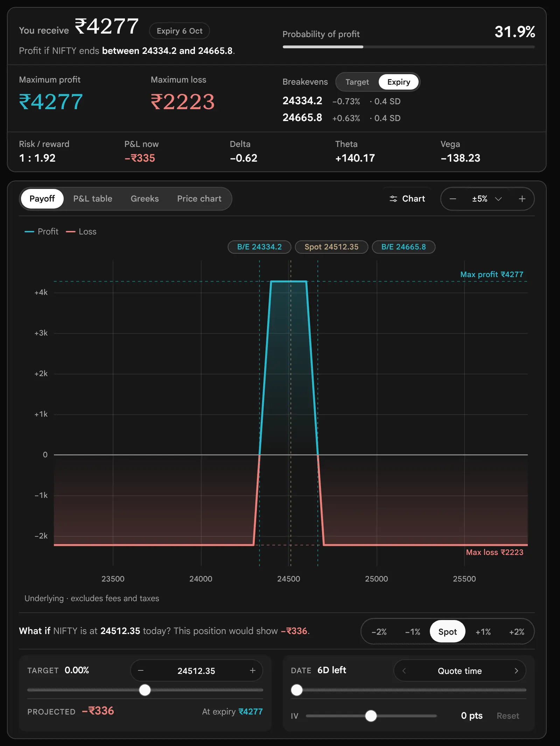Switch breakevens to Target

(x=357, y=82)
